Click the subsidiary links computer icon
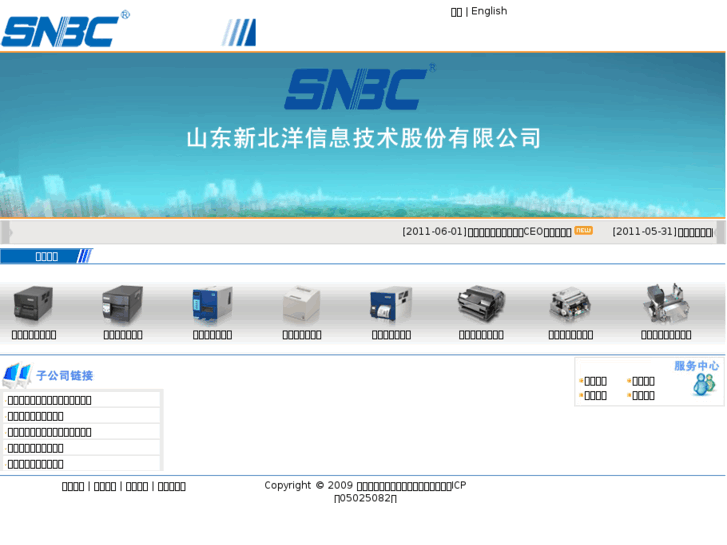The width and height of the screenshot is (727, 545). (x=17, y=375)
